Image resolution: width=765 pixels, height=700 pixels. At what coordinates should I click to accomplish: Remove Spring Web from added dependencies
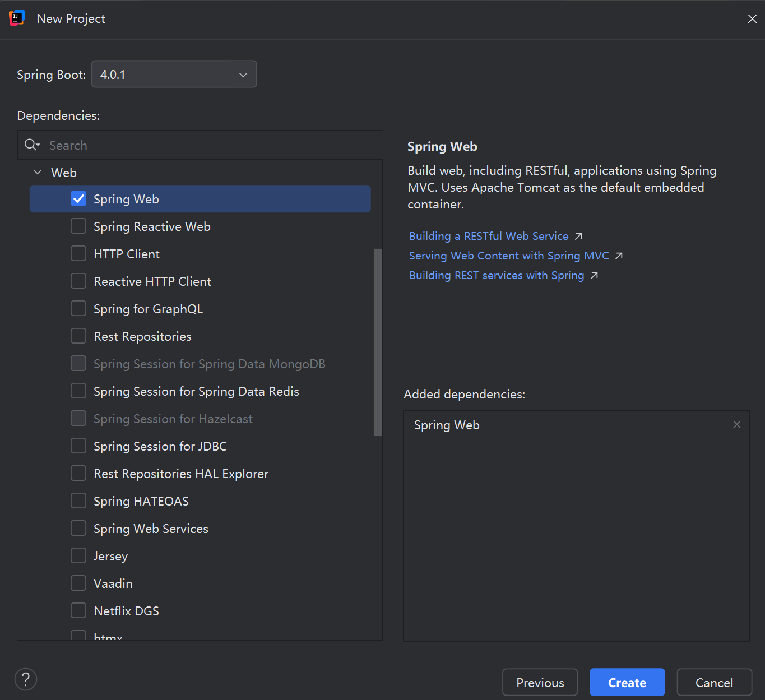[x=737, y=424]
